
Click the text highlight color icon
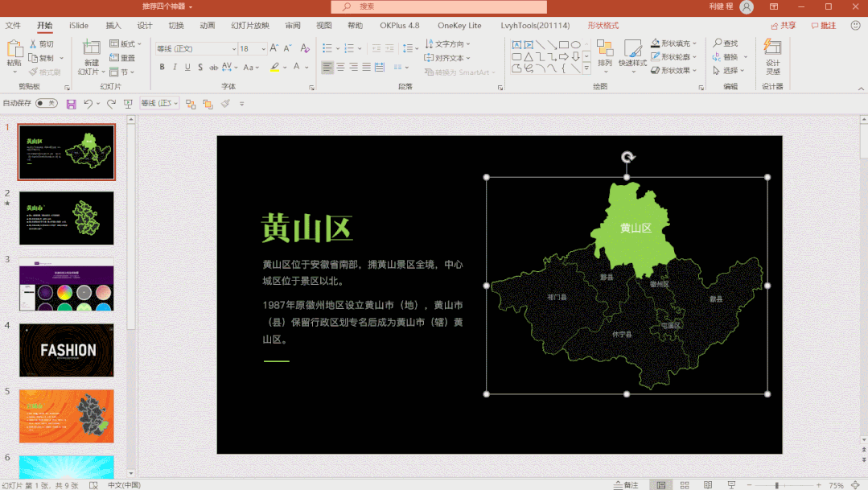274,67
